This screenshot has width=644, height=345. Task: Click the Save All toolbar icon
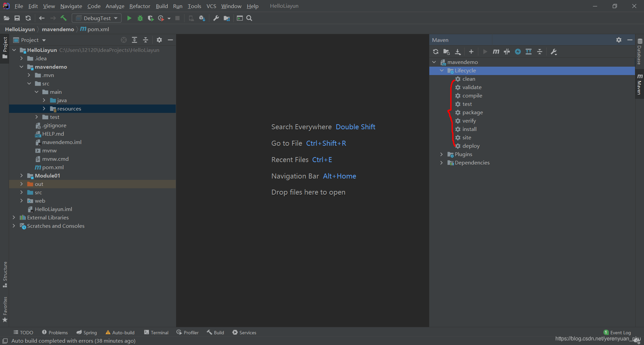[x=17, y=18]
